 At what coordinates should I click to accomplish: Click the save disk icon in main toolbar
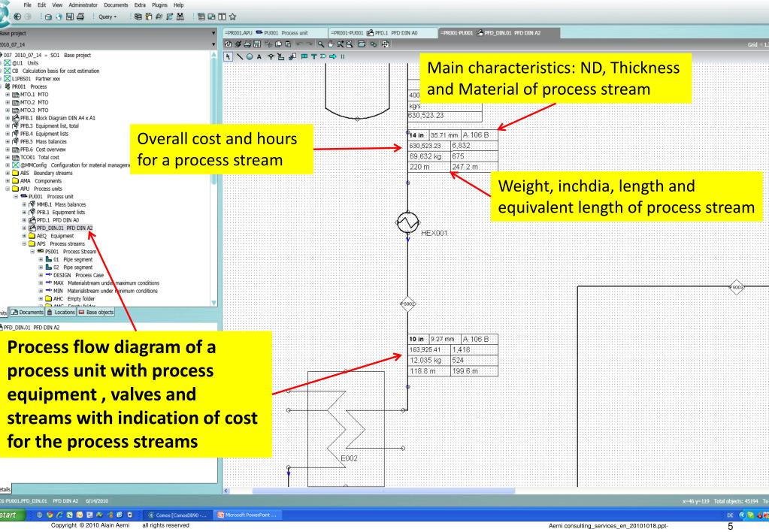tap(70, 17)
